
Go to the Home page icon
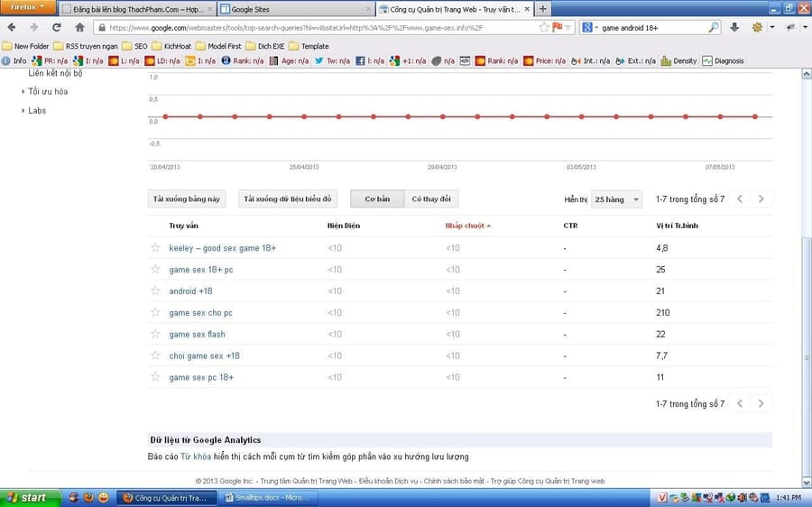[x=79, y=27]
